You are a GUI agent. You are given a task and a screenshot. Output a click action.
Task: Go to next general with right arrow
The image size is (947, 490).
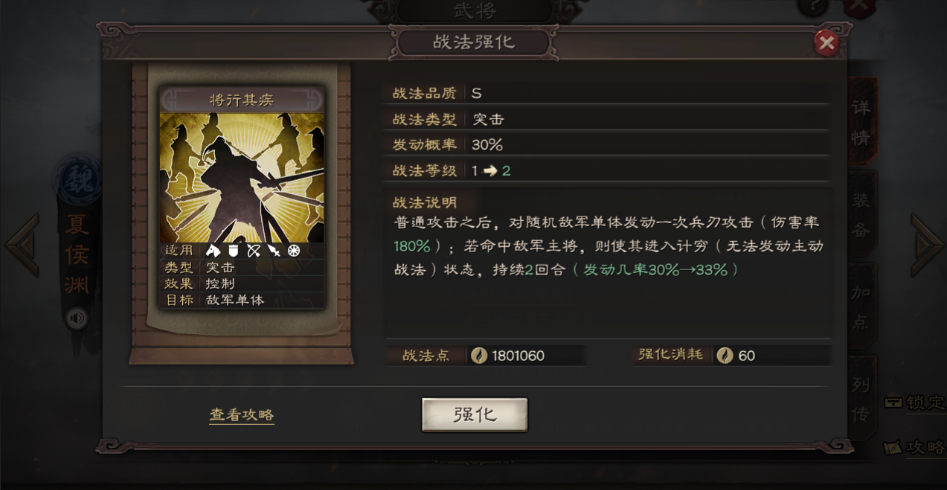[926, 245]
